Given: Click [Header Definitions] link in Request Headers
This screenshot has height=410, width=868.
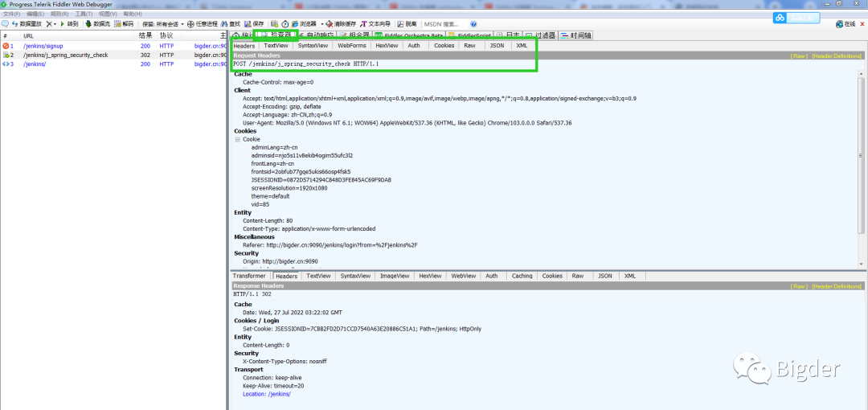Looking at the screenshot, I should 837,56.
